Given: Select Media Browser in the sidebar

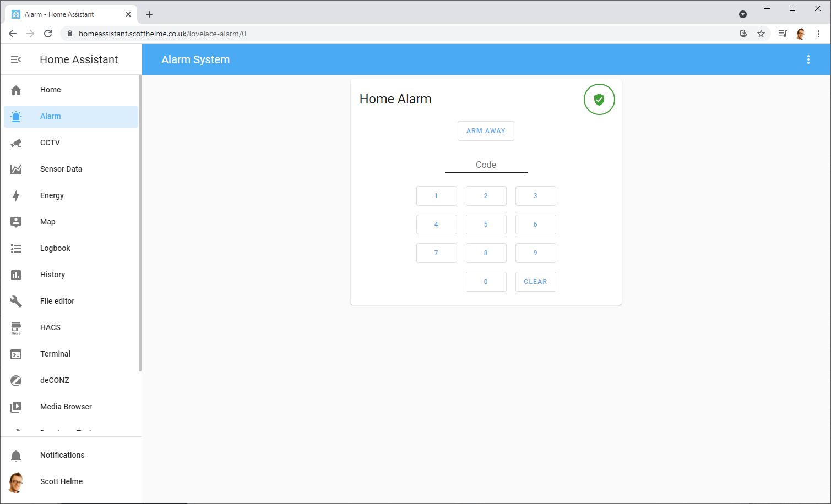Looking at the screenshot, I should click(x=66, y=407).
